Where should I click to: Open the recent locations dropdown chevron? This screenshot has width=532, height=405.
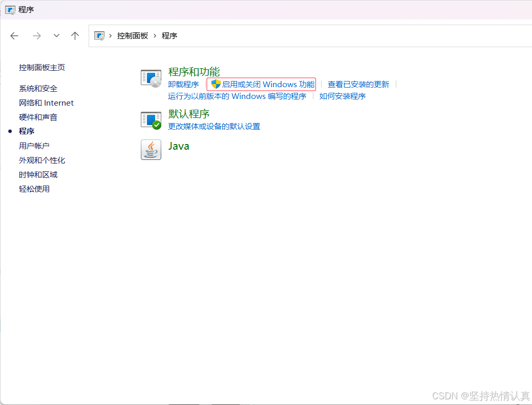(56, 35)
